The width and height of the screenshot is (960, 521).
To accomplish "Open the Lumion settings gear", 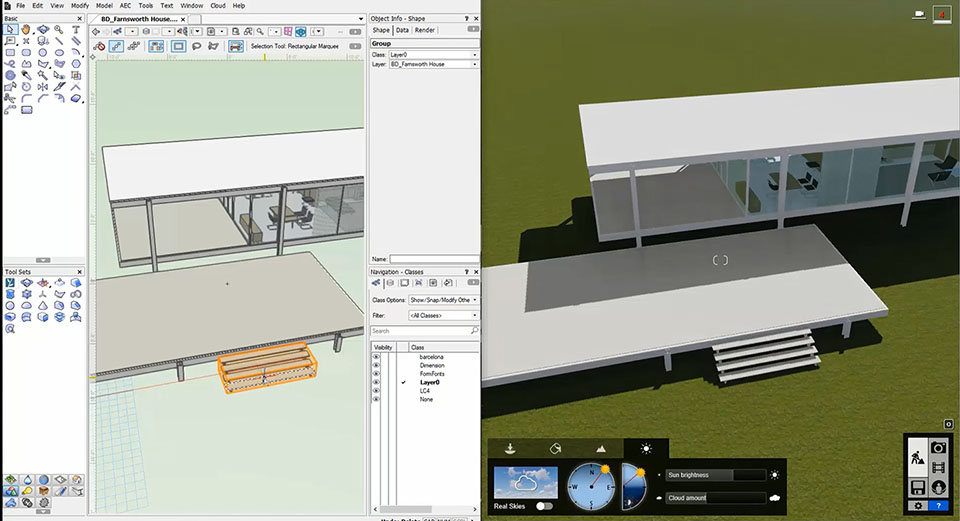I will click(x=917, y=506).
